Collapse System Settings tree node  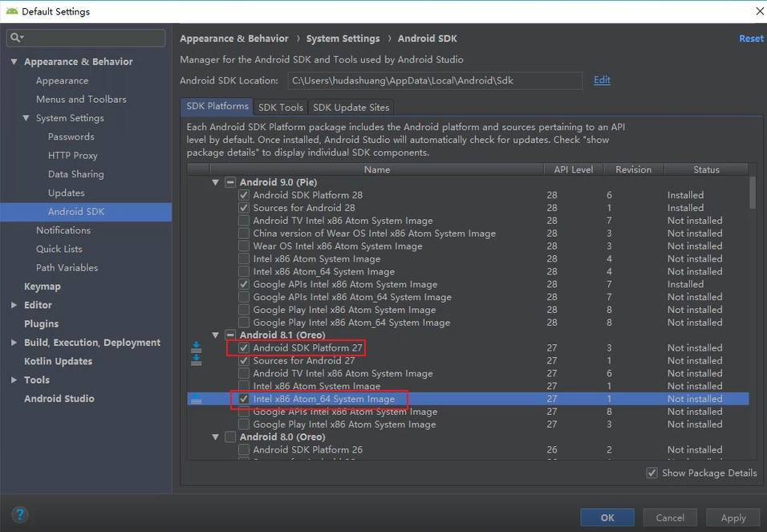26,118
